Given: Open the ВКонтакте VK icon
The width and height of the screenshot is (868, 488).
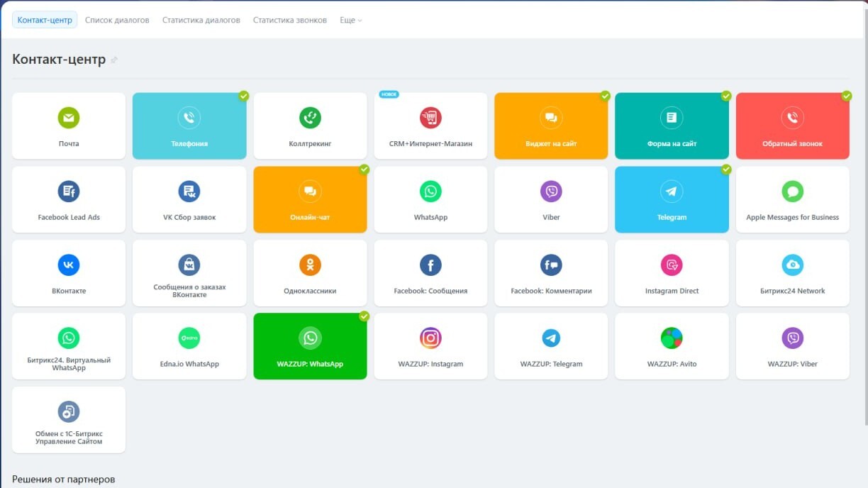Looking at the screenshot, I should click(69, 265).
